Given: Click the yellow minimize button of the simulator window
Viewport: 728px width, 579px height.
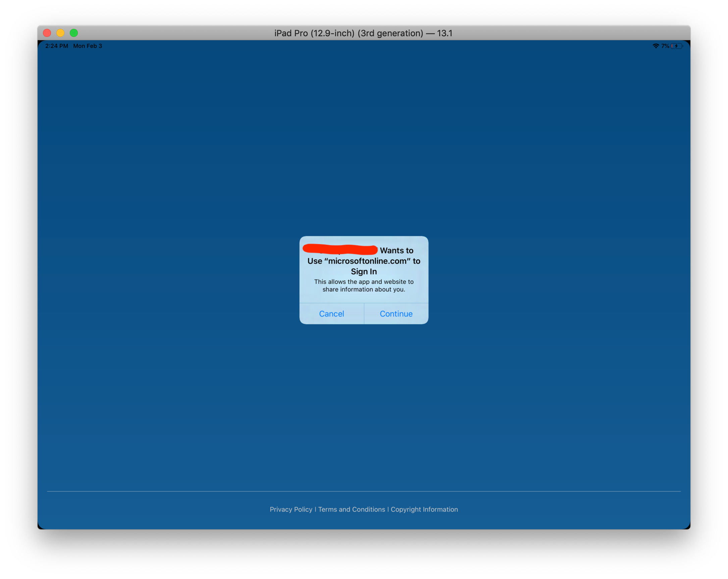Looking at the screenshot, I should point(60,33).
